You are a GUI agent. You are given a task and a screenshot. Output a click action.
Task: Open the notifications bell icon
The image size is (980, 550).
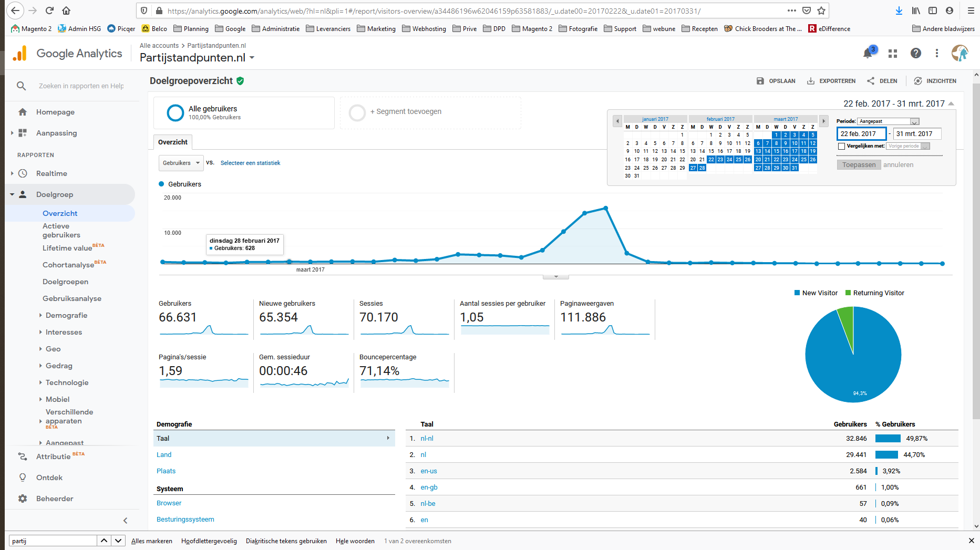[x=868, y=54]
